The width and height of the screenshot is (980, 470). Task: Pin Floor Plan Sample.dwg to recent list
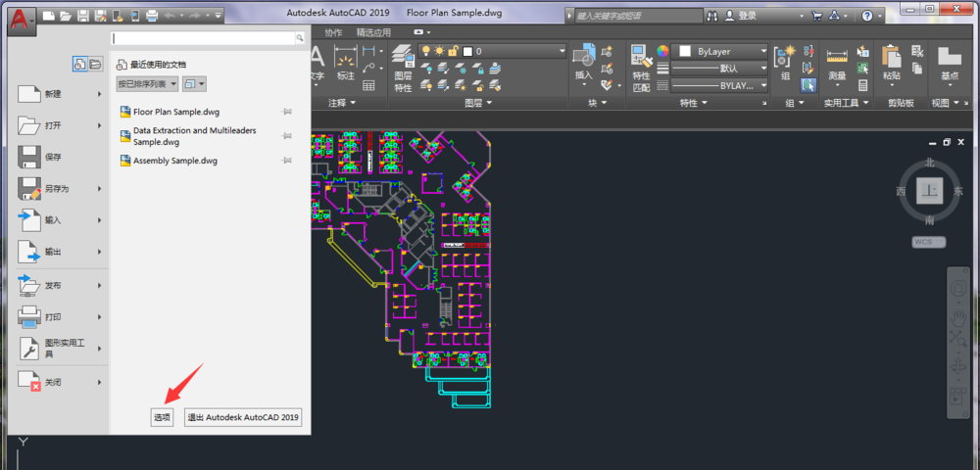tap(286, 112)
